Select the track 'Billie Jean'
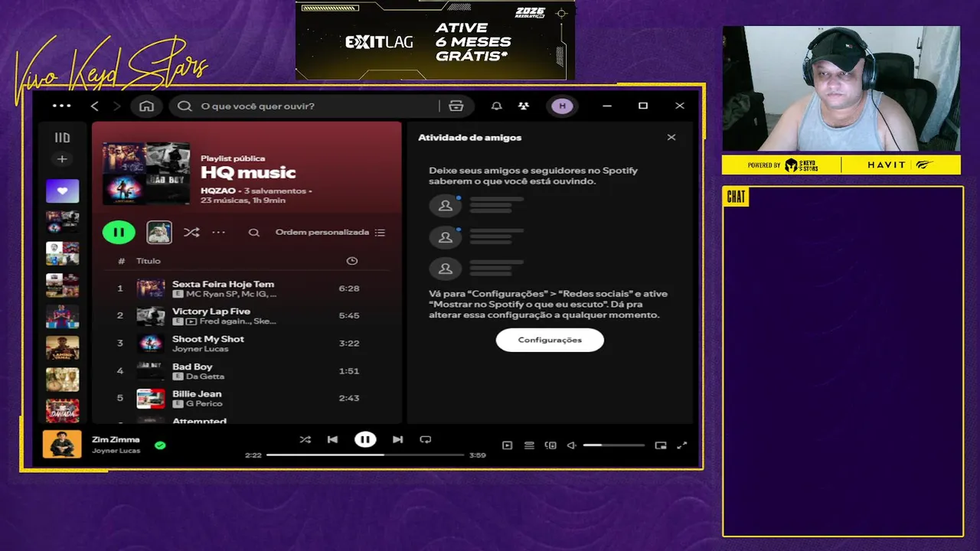980x551 pixels. coord(247,398)
